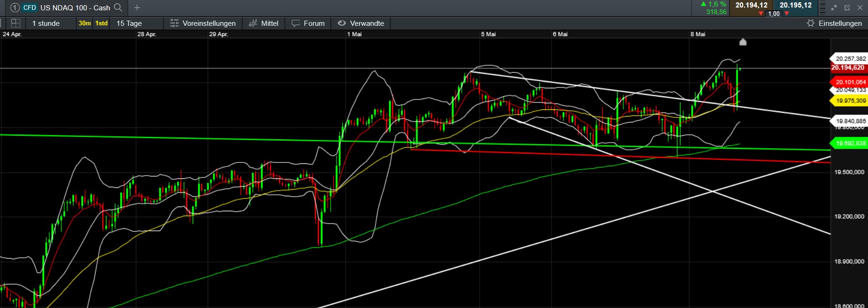Screen dimensions: 868x308
Task: Grab the chart header drag handle lines
Action: pos(822,8)
